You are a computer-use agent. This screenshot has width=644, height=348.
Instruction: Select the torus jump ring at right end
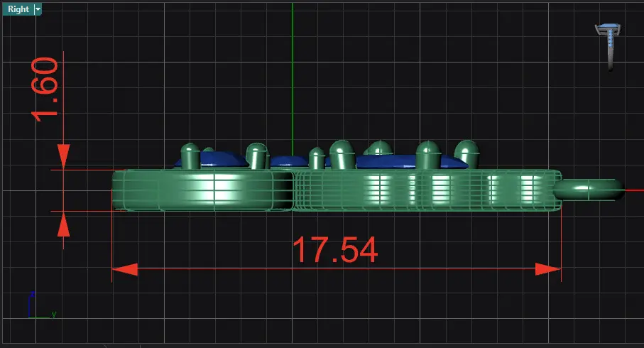pos(589,190)
